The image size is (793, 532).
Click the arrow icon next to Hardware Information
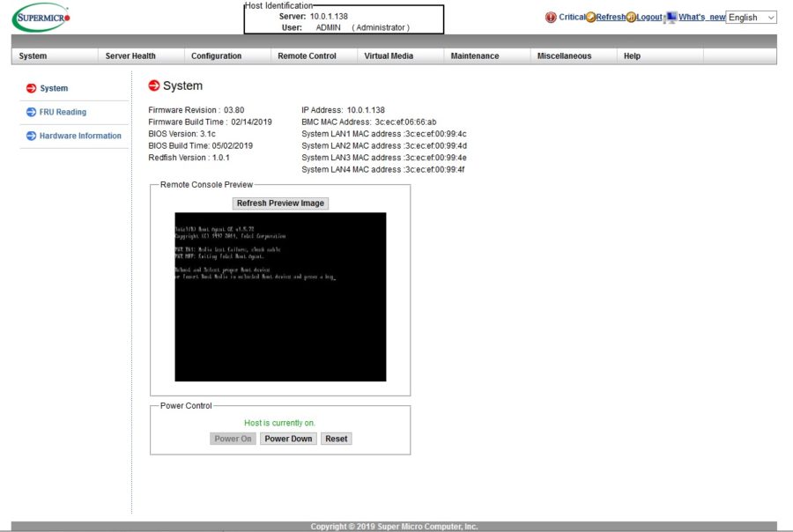(x=33, y=136)
